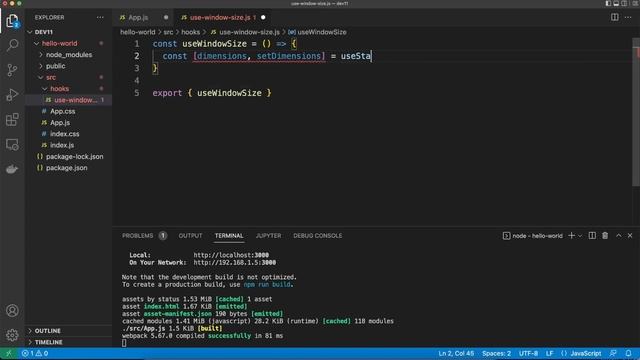The image size is (640, 360).
Task: Open notifications bell in status bar
Action: pyautogui.click(x=628, y=353)
